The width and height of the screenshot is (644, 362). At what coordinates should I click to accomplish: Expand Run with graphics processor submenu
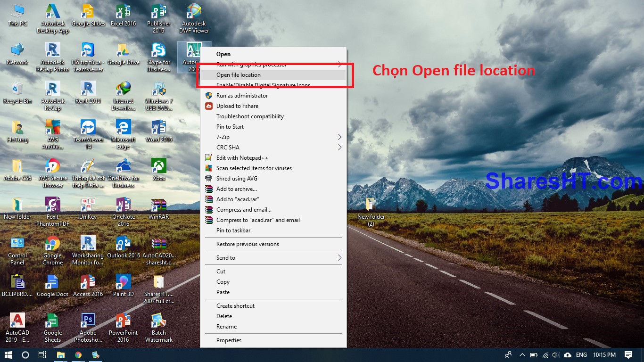[273, 65]
